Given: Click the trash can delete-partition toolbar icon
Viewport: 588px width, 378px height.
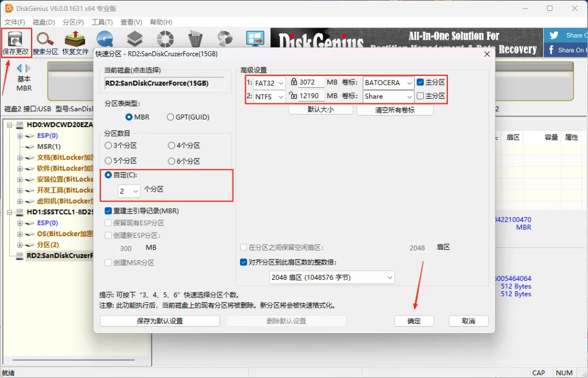Looking at the screenshot, I should click(x=195, y=38).
